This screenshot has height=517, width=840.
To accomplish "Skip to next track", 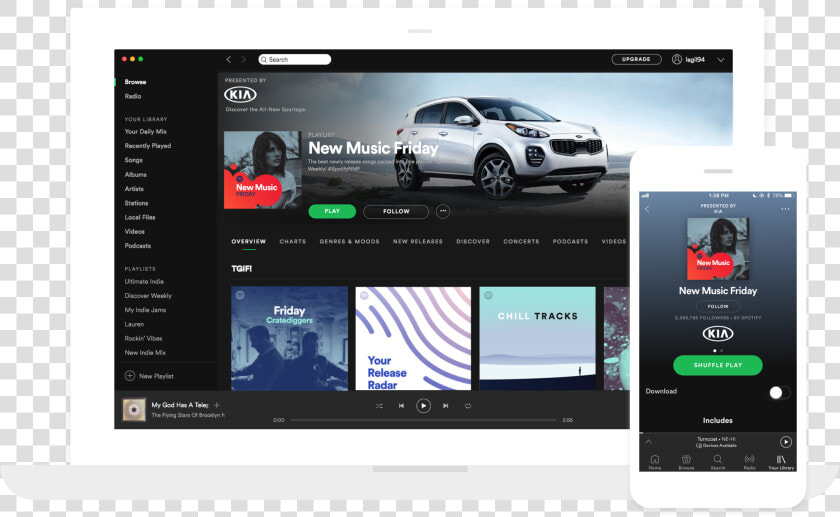I will pos(446,406).
